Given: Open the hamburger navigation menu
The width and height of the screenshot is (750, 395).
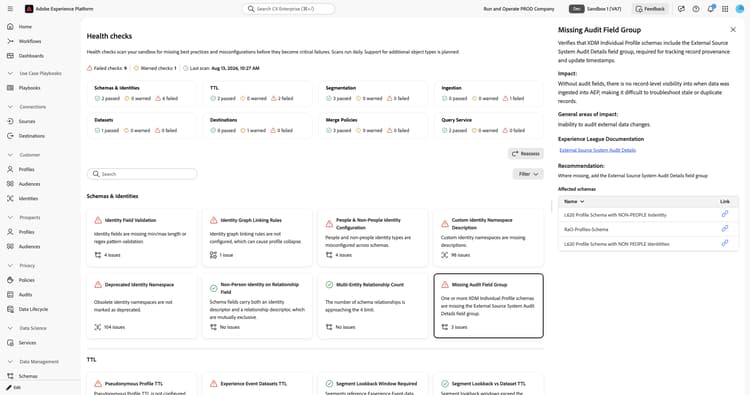Looking at the screenshot, I should pos(10,9).
